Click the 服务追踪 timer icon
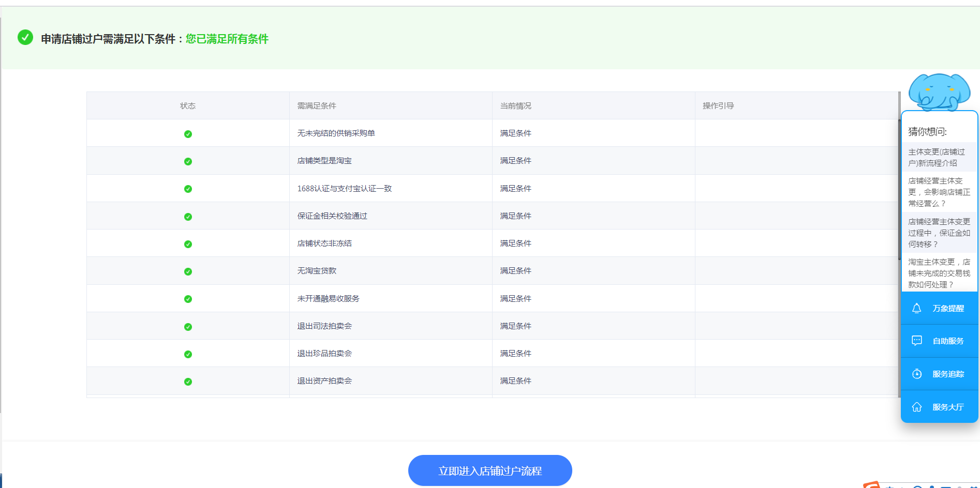The image size is (980, 488). (x=916, y=374)
